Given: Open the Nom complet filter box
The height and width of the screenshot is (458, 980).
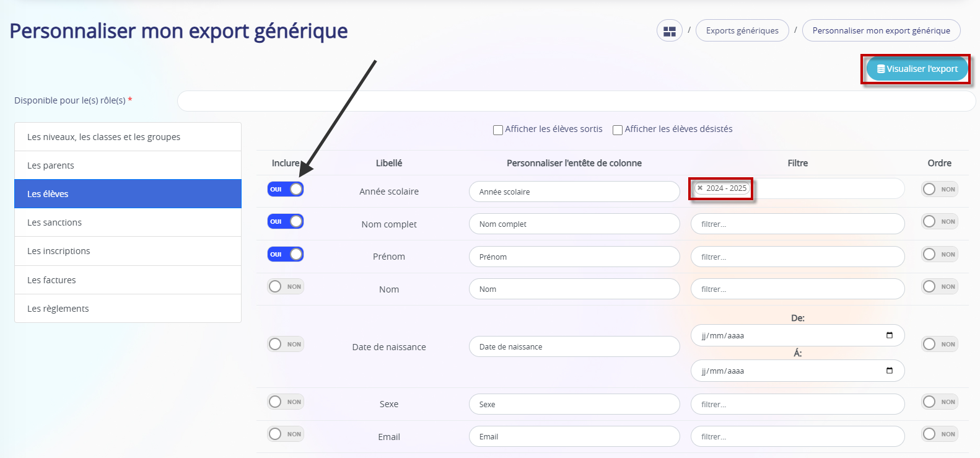Looking at the screenshot, I should pos(797,224).
